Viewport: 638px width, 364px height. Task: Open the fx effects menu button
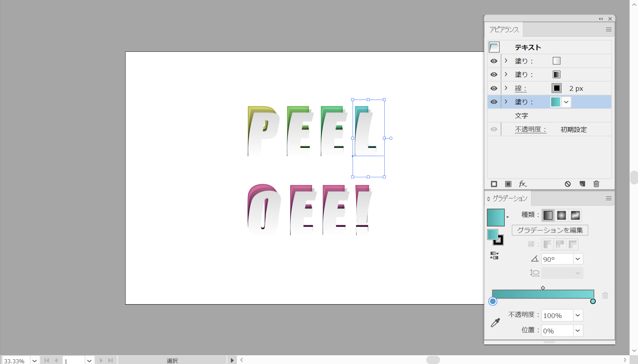[523, 184]
